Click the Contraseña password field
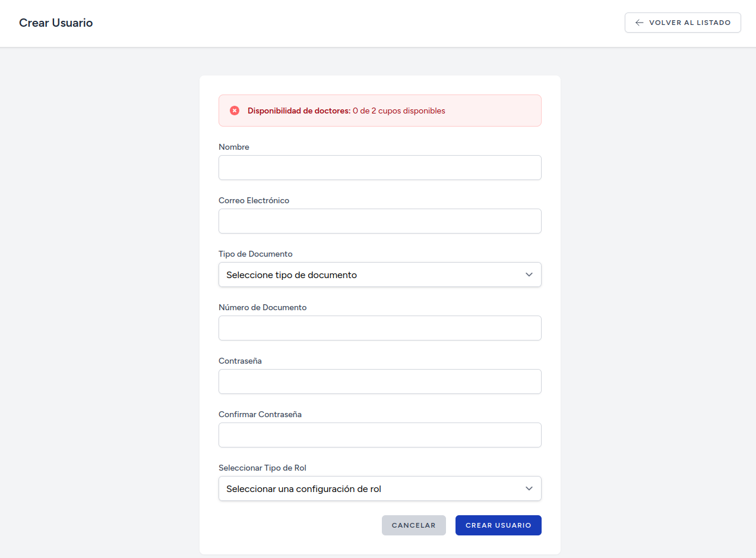The width and height of the screenshot is (756, 558). point(379,382)
